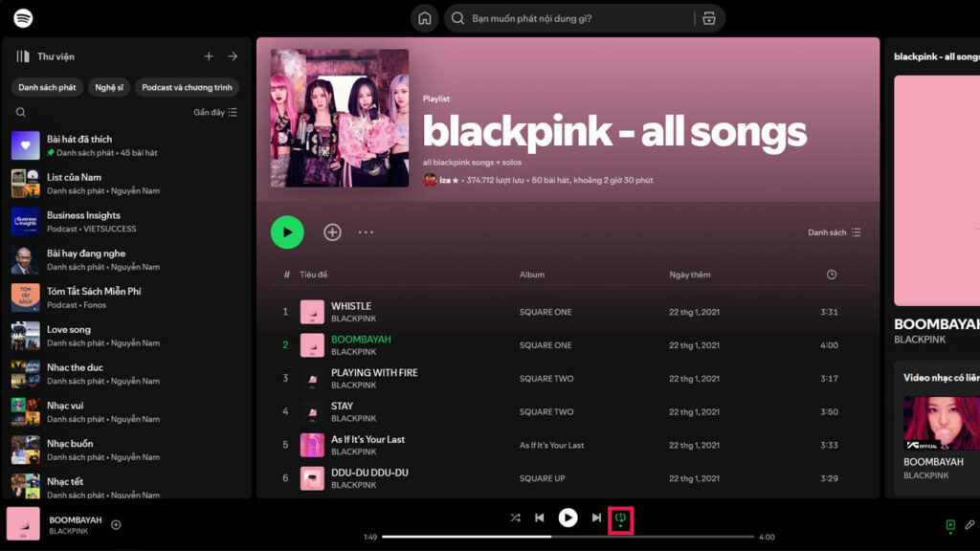Screen dimensions: 980x551
Task: Filter by Podcast và chương trình
Action: (x=187, y=87)
